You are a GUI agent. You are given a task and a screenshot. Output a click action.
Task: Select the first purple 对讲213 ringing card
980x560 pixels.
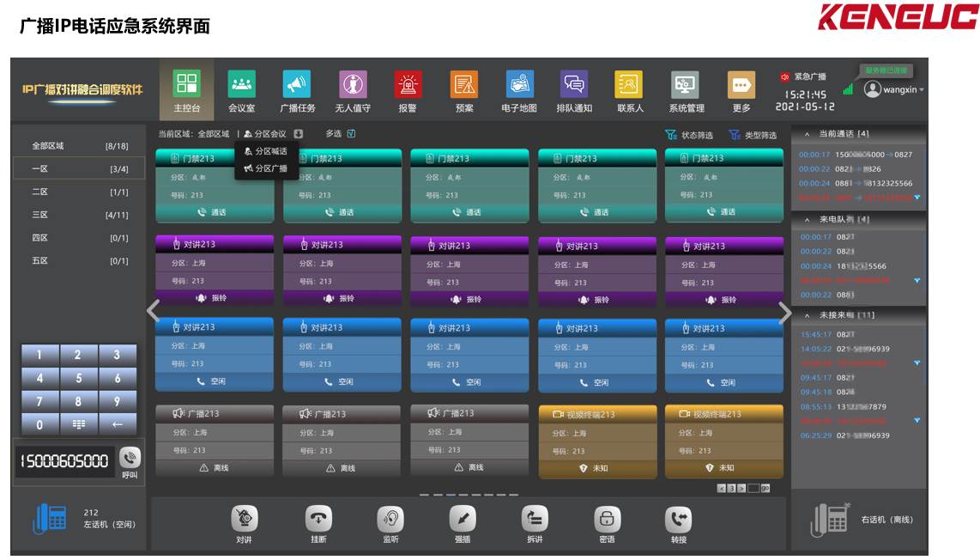click(215, 271)
